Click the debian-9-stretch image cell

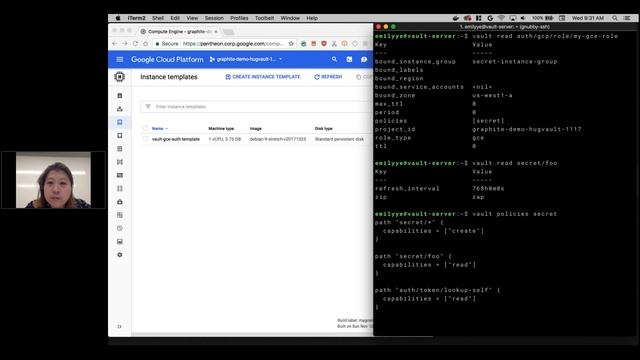pyautogui.click(x=278, y=139)
